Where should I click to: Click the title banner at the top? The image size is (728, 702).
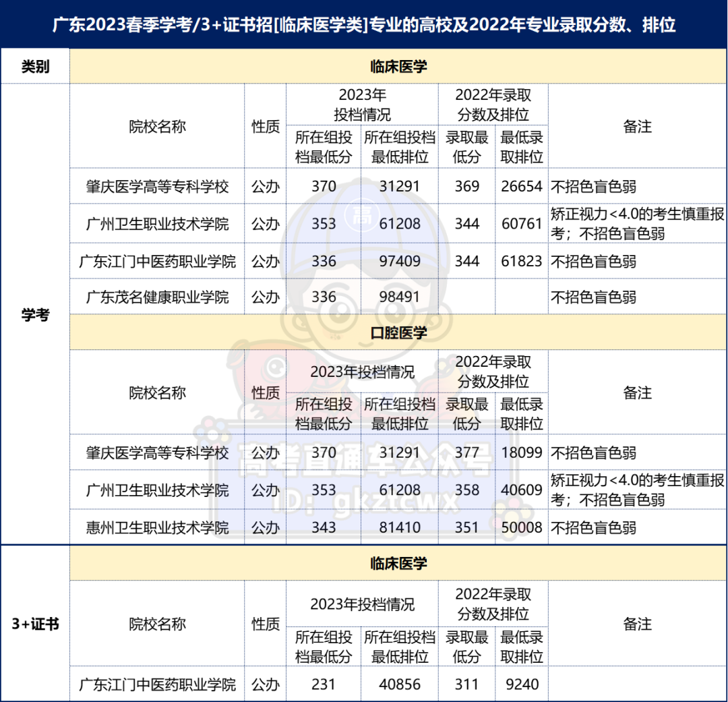click(x=364, y=26)
